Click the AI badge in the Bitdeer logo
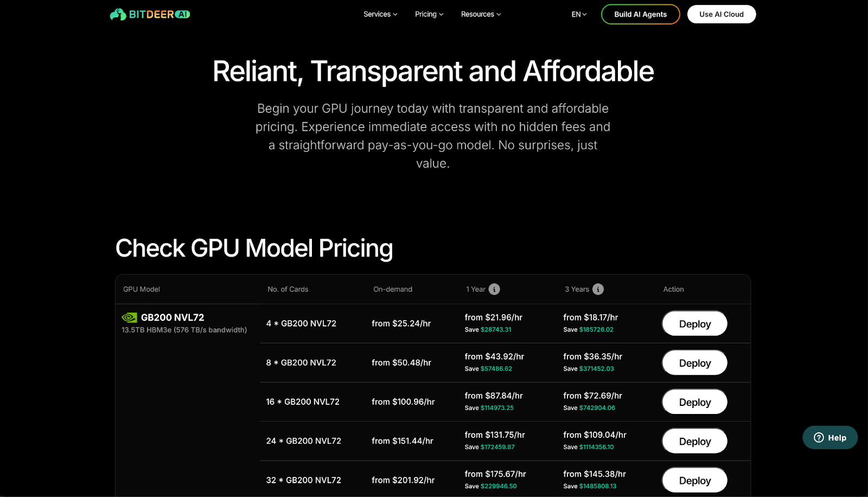The height and width of the screenshot is (497, 868). (182, 14)
